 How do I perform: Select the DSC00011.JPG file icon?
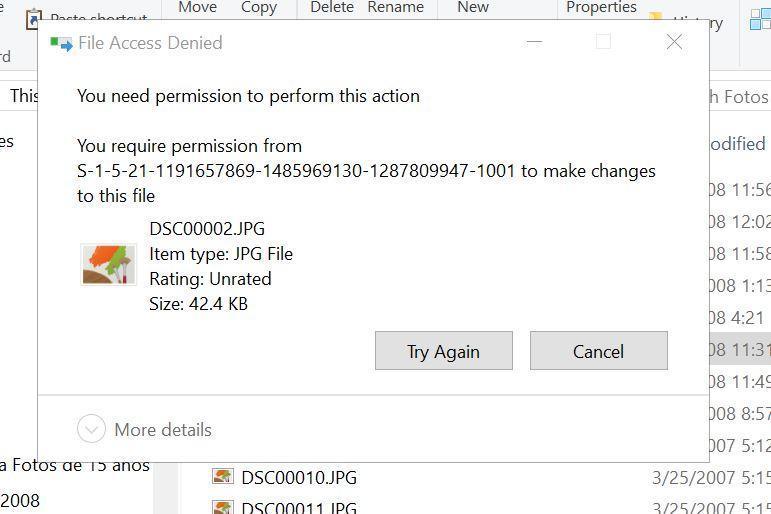223,507
